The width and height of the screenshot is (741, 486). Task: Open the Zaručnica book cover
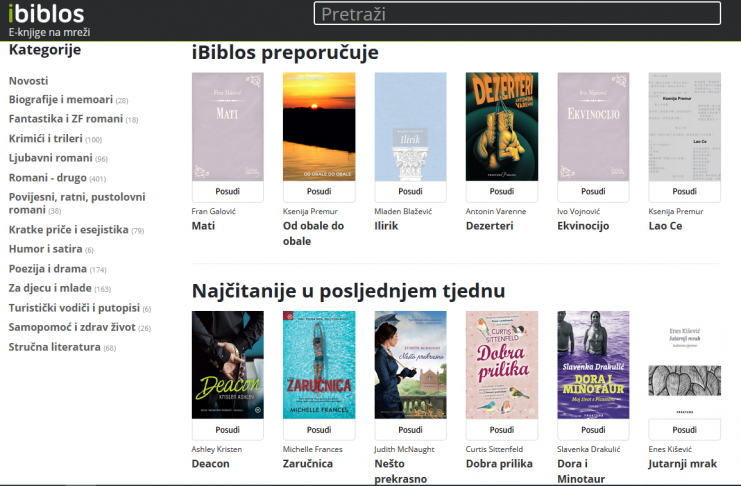pos(319,365)
